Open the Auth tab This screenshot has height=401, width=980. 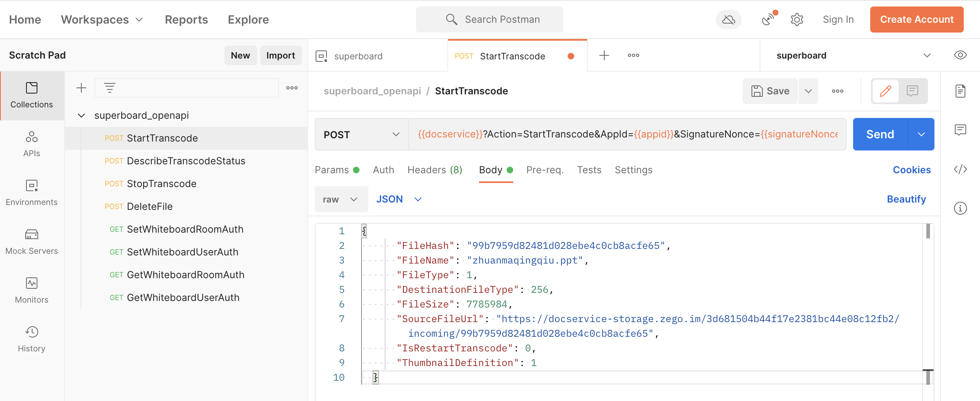pyautogui.click(x=383, y=170)
